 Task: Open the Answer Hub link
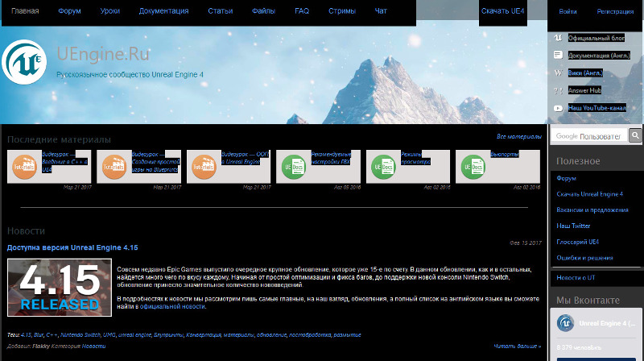coord(584,90)
